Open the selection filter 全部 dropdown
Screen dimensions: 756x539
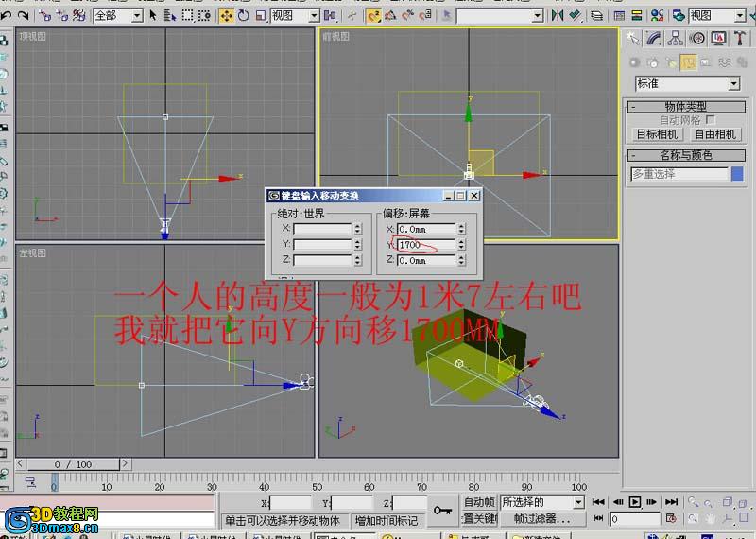tap(137, 16)
